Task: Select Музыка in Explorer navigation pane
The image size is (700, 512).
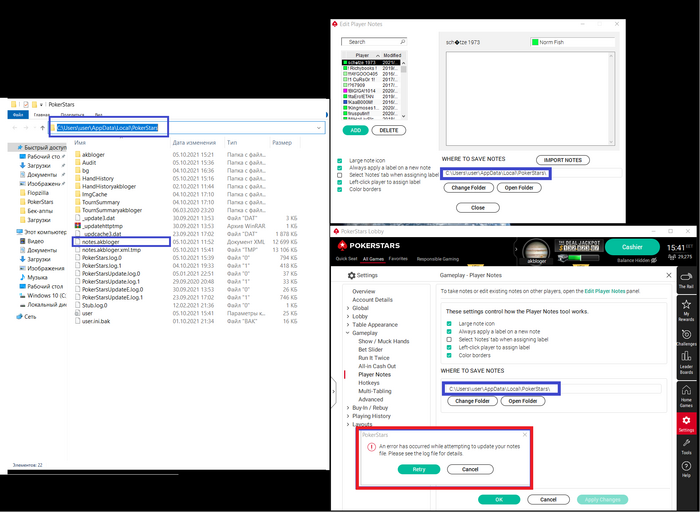Action: click(37, 277)
